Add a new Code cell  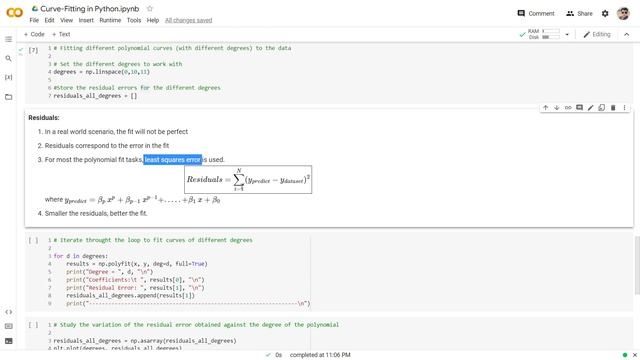coord(34,34)
